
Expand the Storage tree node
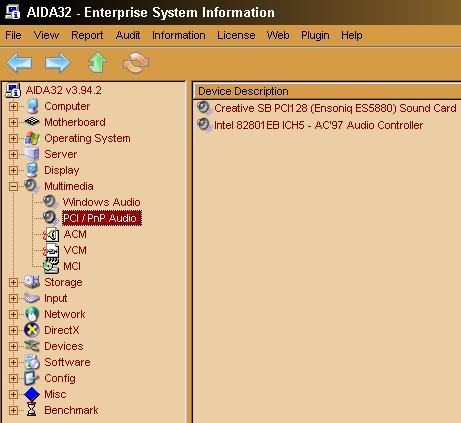(x=13, y=282)
